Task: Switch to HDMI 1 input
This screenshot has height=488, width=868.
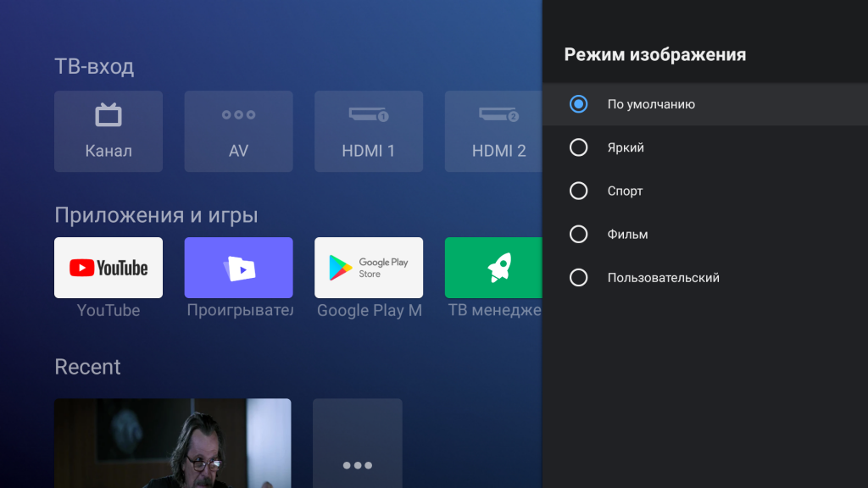Action: pyautogui.click(x=369, y=131)
